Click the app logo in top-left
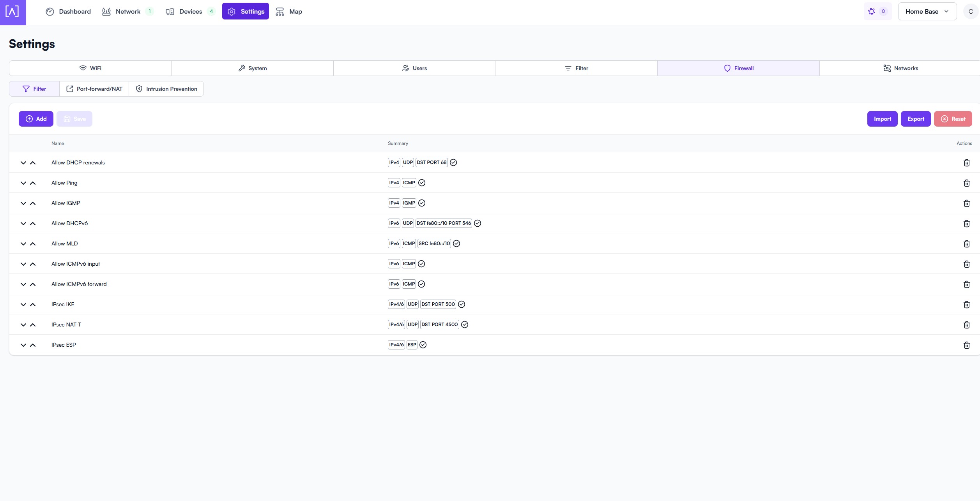 click(12, 12)
